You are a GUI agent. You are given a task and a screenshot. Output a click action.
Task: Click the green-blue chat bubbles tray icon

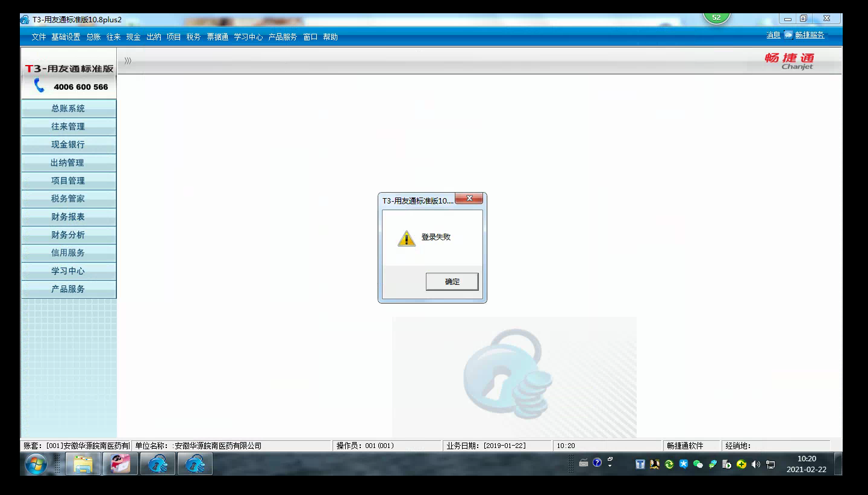click(713, 464)
